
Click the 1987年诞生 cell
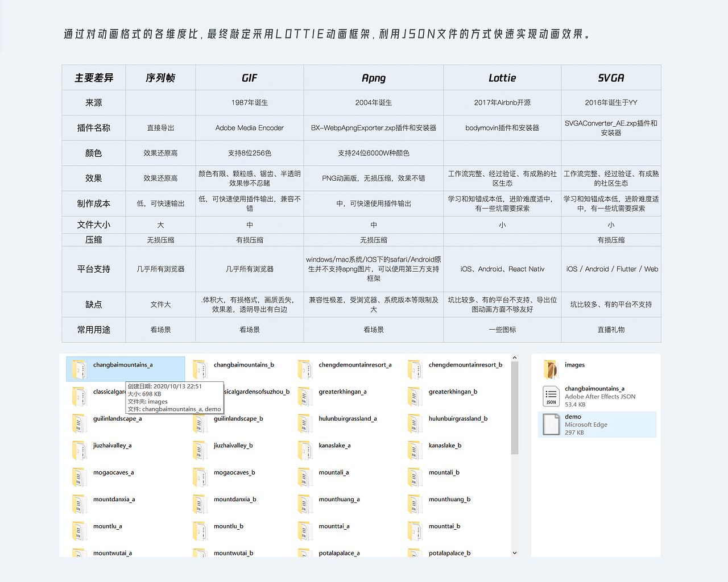(x=250, y=103)
